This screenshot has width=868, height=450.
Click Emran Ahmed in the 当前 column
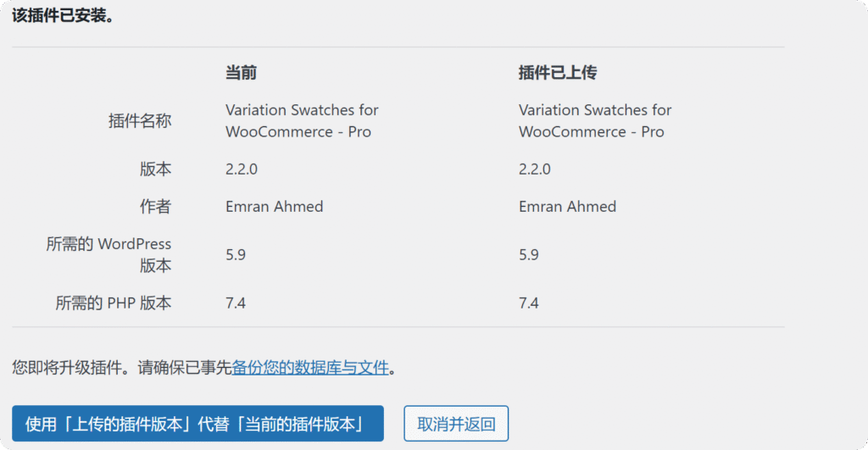coord(274,207)
